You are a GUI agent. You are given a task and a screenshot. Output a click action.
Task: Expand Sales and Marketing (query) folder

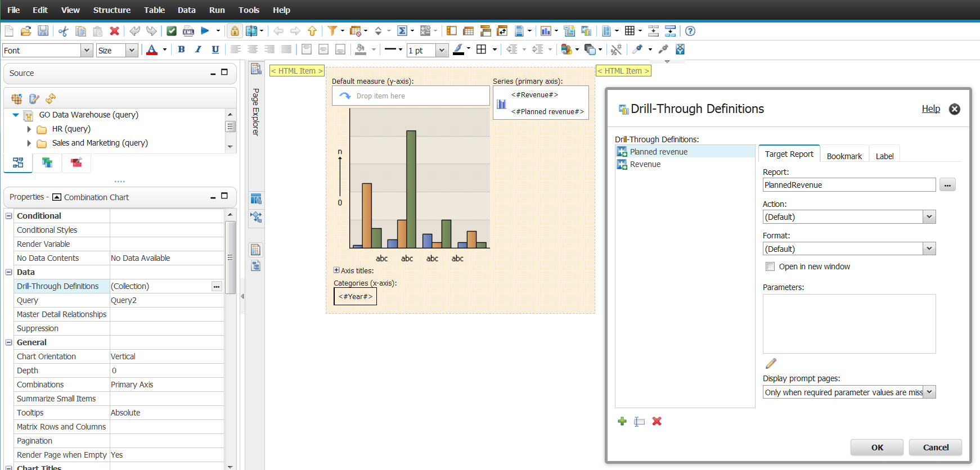29,143
